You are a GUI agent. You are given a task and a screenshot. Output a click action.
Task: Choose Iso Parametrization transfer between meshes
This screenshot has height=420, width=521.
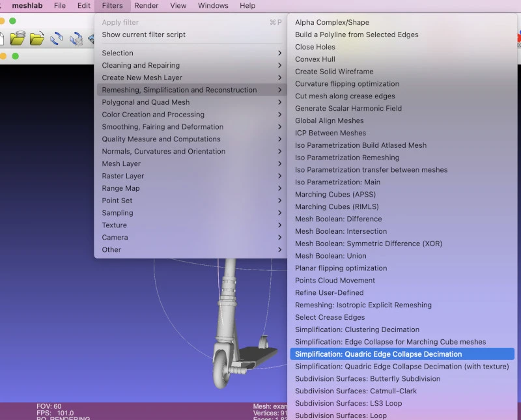pos(402,170)
